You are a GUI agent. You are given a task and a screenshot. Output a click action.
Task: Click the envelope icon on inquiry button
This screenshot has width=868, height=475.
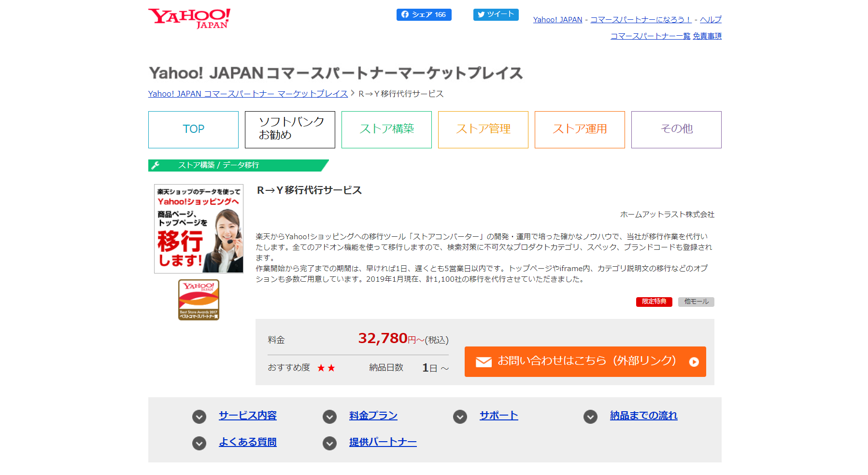pyautogui.click(x=484, y=362)
